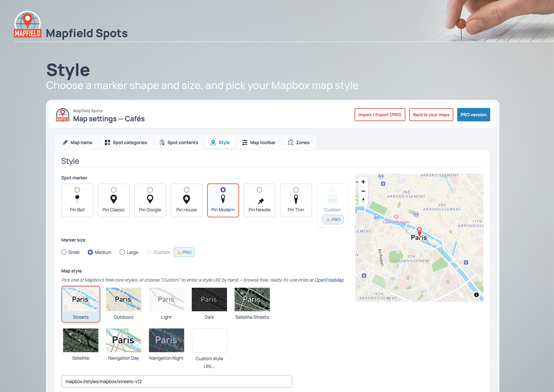Click the Pin Classic marker icon

[x=114, y=199]
